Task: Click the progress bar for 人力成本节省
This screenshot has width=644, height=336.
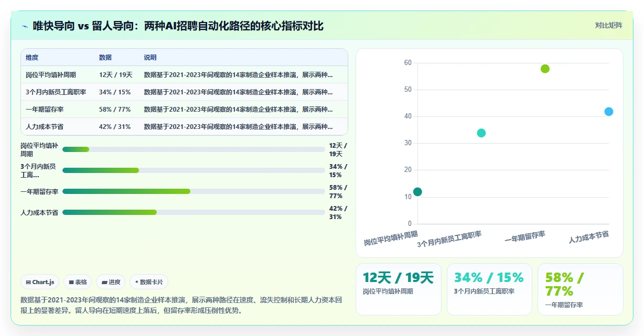Action: click(x=194, y=212)
